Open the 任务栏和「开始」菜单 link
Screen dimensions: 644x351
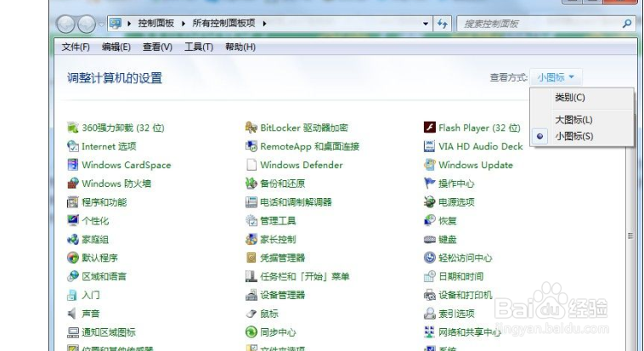click(305, 276)
